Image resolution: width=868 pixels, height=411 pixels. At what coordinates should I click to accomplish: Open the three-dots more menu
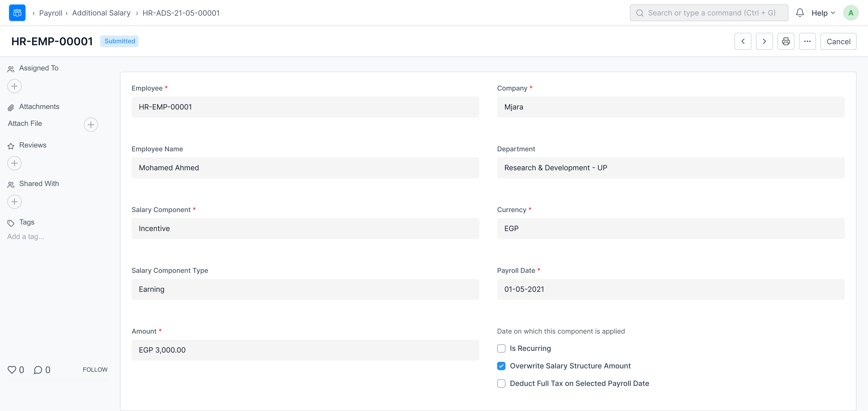click(x=807, y=41)
